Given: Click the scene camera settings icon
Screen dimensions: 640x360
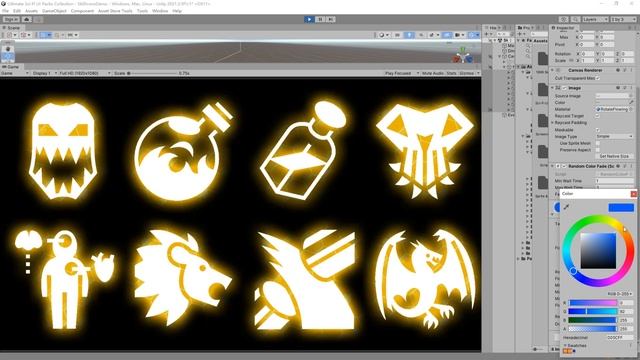Looking at the screenshot, I should pyautogui.click(x=459, y=35).
